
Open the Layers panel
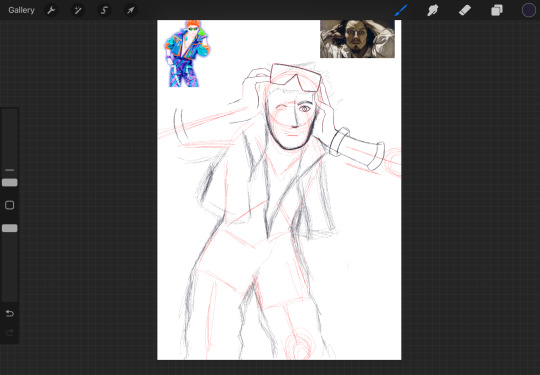[x=497, y=10]
